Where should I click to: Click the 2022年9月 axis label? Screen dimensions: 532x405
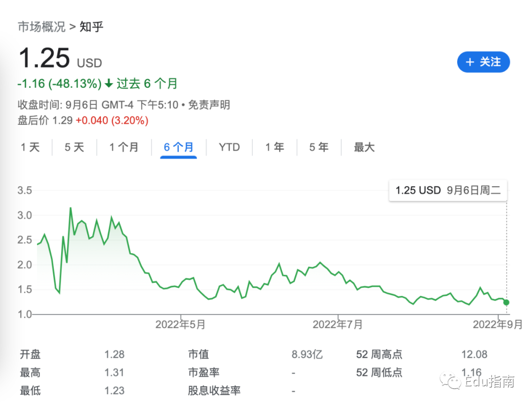point(498,325)
